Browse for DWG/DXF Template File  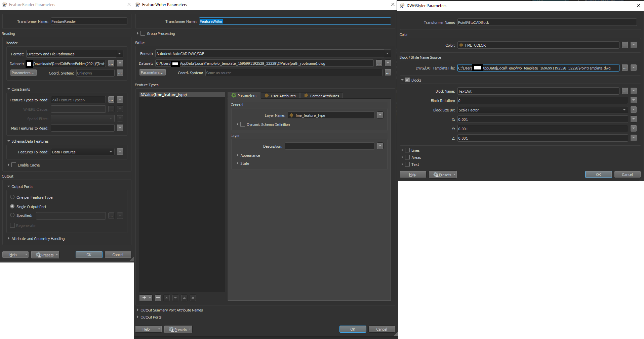pyautogui.click(x=625, y=68)
